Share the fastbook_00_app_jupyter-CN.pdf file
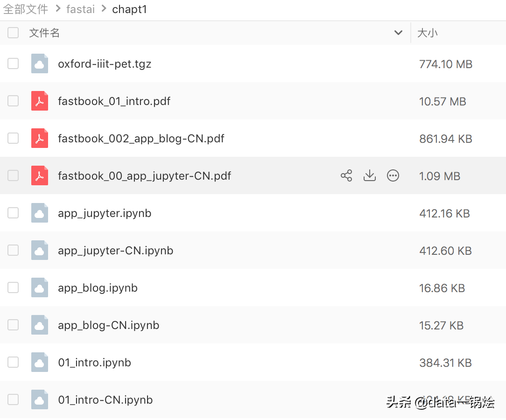 click(x=346, y=176)
